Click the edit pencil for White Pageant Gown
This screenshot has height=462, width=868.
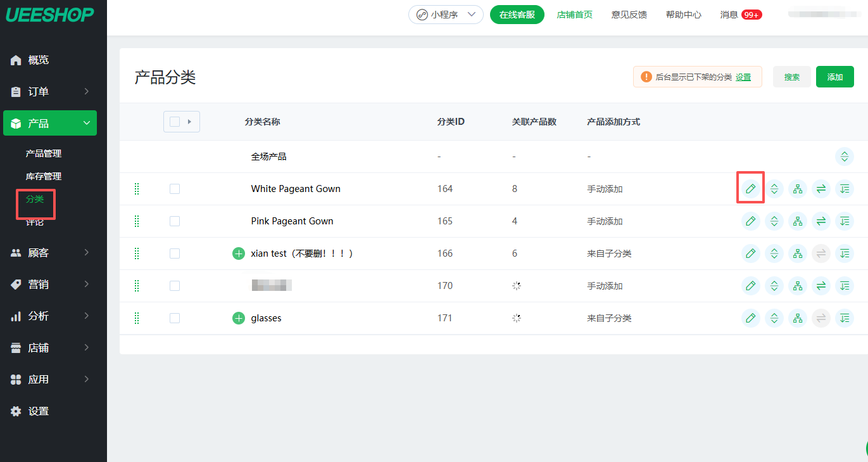coord(750,189)
